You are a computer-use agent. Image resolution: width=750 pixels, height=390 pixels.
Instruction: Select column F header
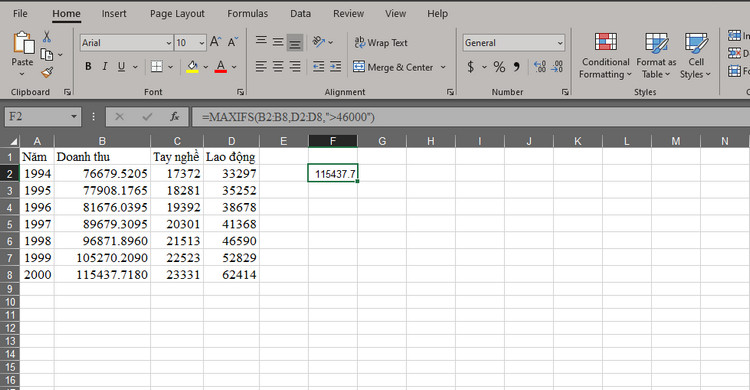pyautogui.click(x=333, y=141)
